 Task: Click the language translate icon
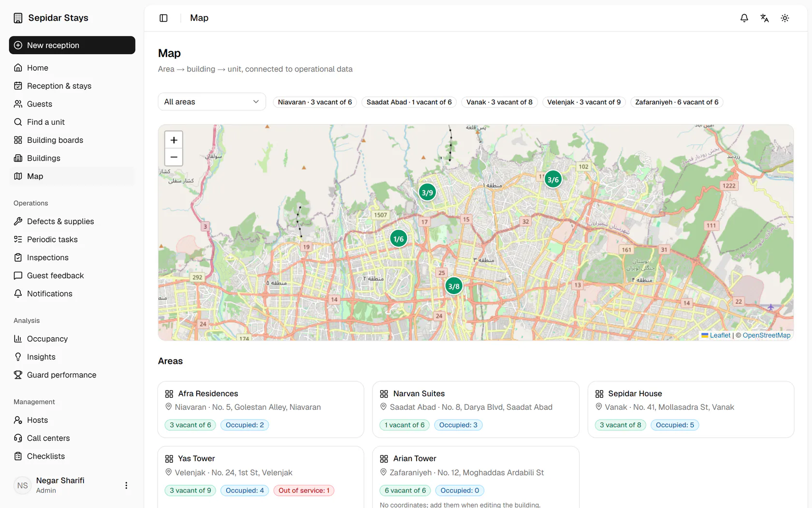point(765,18)
